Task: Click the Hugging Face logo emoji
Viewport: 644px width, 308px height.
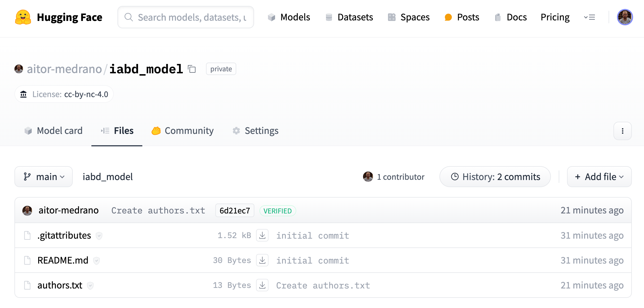Action: [x=23, y=17]
